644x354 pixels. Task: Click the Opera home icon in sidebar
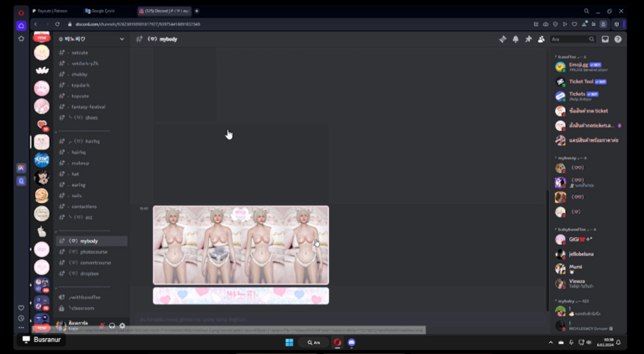click(x=21, y=25)
